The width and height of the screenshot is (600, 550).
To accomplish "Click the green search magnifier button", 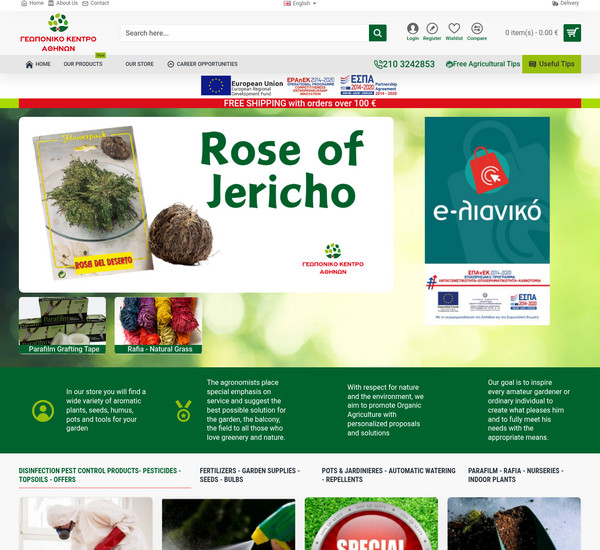I will click(x=377, y=33).
